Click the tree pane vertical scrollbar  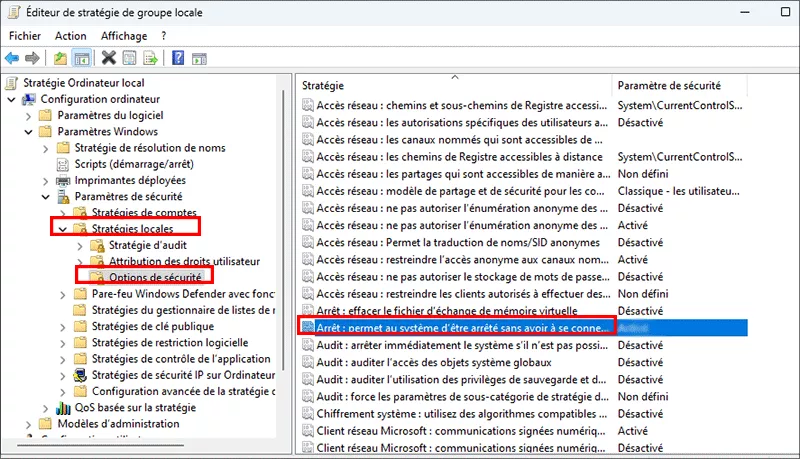283,230
